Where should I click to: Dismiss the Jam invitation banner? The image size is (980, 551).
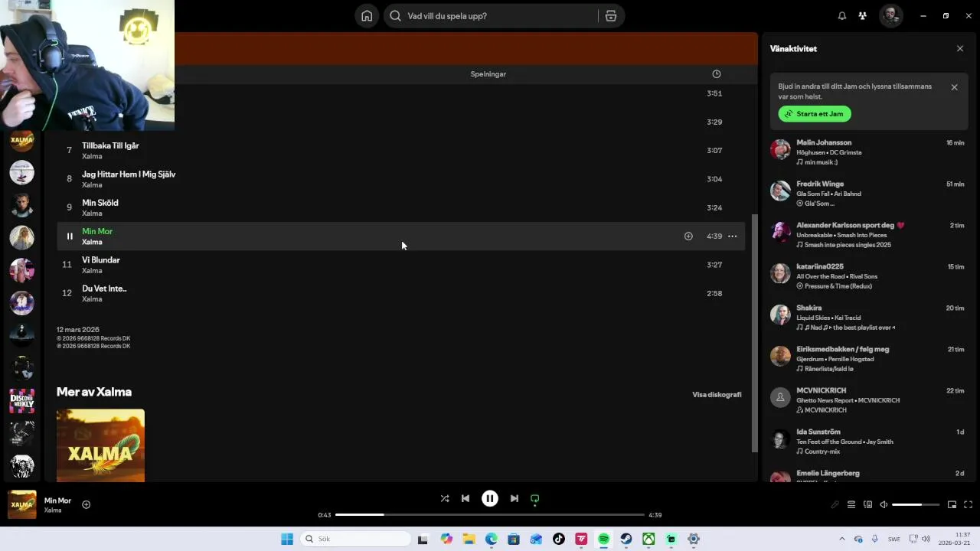pos(954,87)
